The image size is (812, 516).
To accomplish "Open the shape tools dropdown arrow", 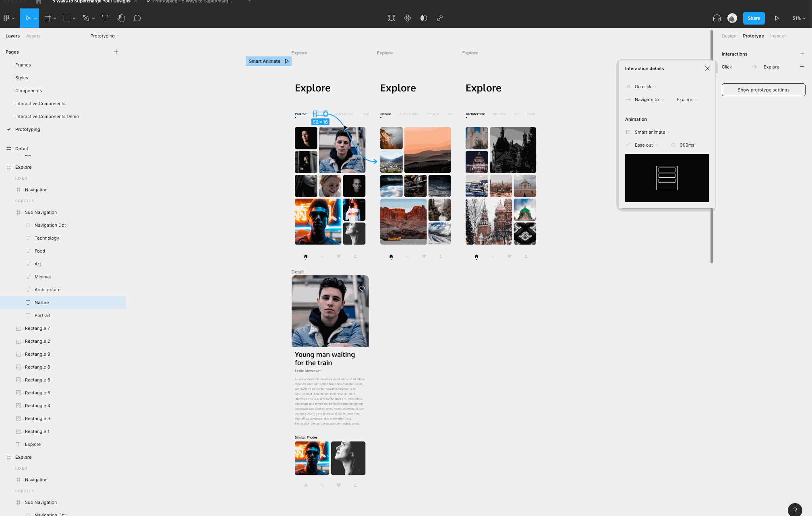I will coord(74,18).
